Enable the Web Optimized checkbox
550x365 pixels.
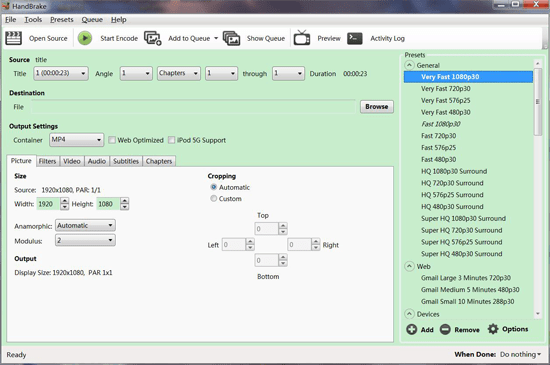112,140
